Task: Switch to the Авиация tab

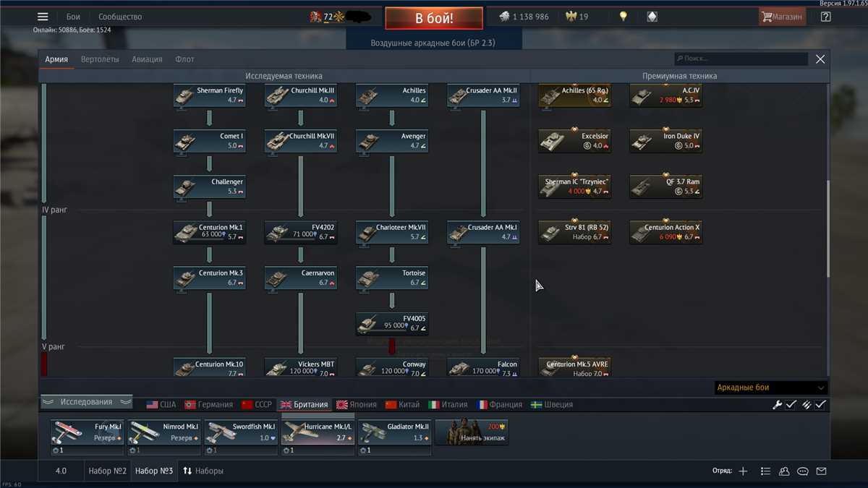Action: coord(147,59)
